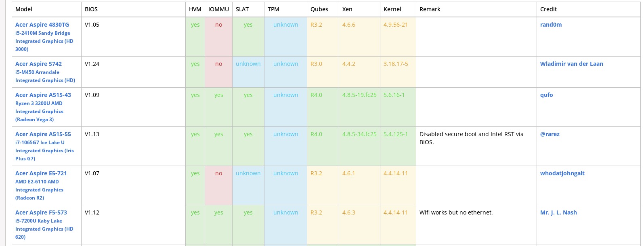Click the Mr. J. L. Nash credit
The height and width of the screenshot is (246, 644).
click(x=558, y=212)
